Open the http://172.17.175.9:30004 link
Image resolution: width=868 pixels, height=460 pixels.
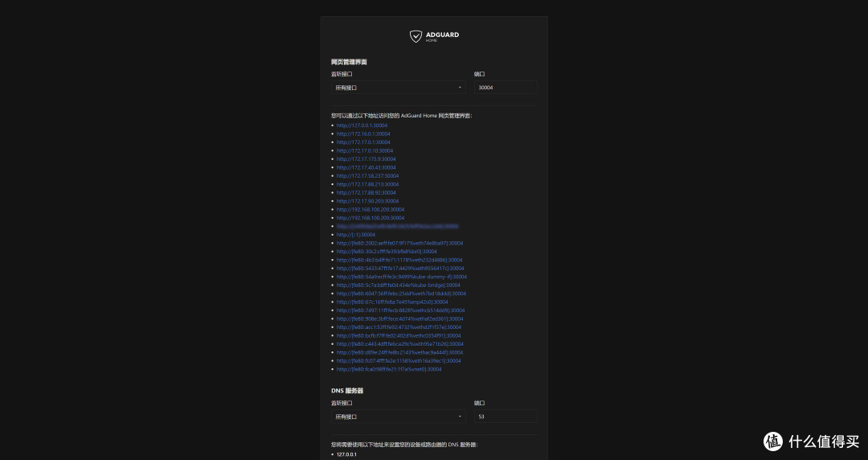[366, 159]
